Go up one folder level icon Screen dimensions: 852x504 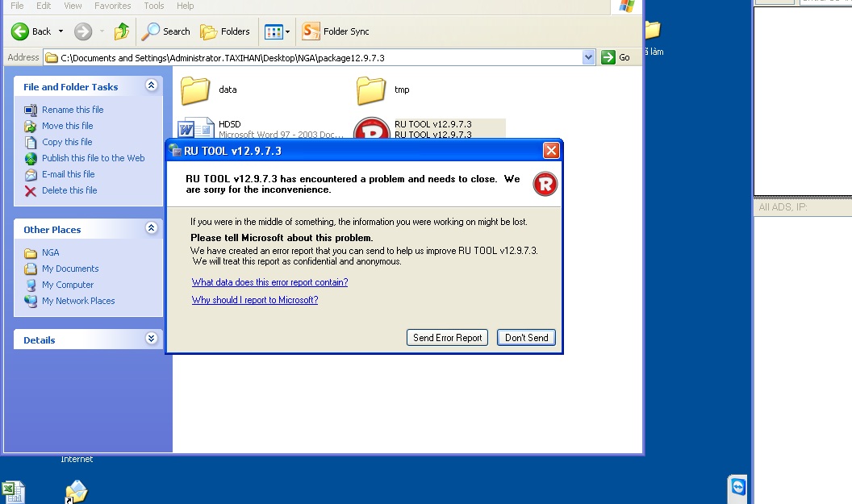122,31
